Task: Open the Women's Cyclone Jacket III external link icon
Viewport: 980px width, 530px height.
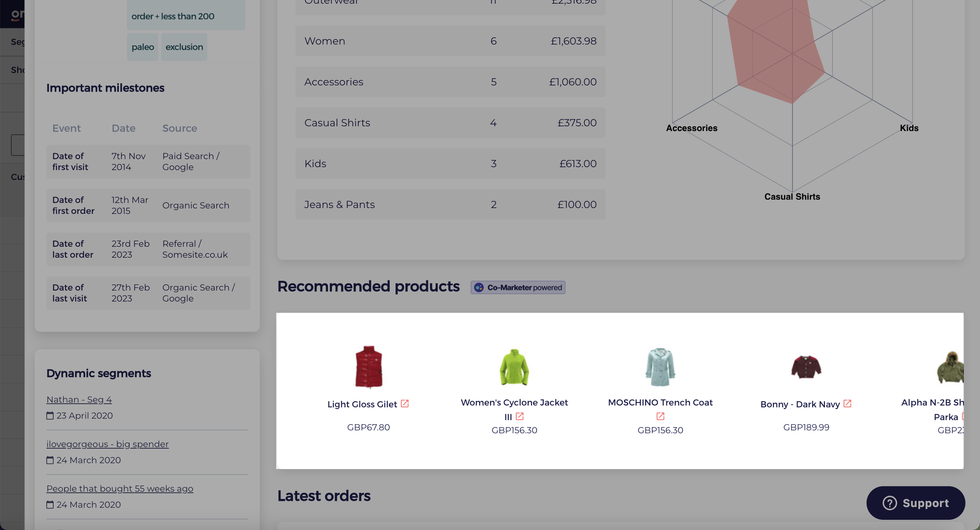Action: pos(520,416)
